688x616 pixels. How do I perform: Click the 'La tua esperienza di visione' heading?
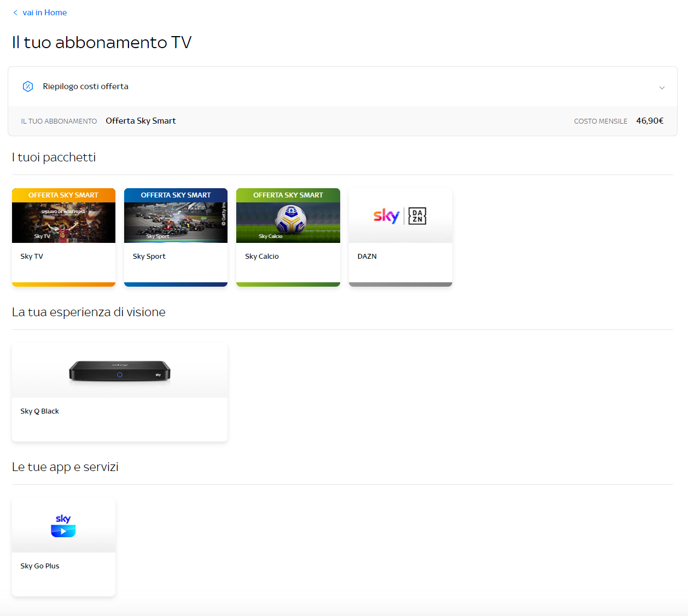click(x=89, y=312)
